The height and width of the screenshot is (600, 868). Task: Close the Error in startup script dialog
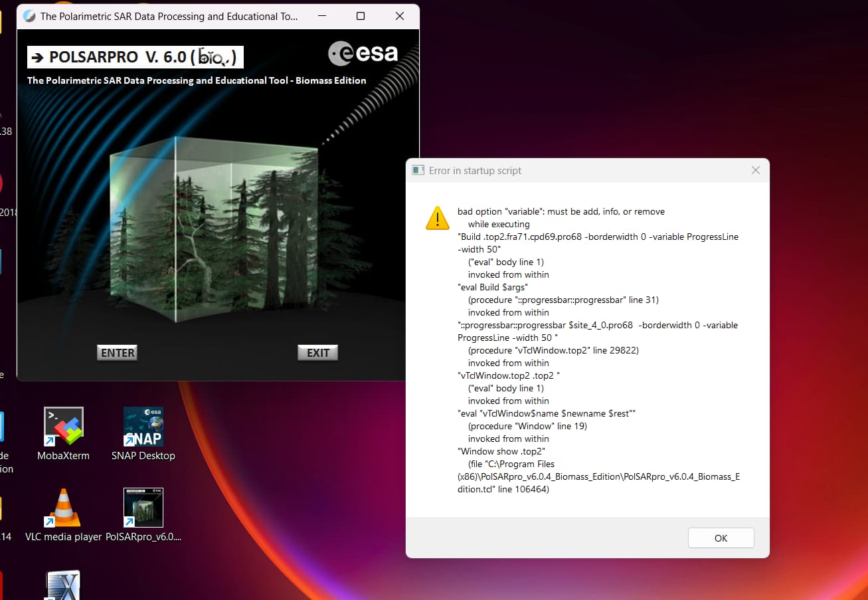coord(755,171)
